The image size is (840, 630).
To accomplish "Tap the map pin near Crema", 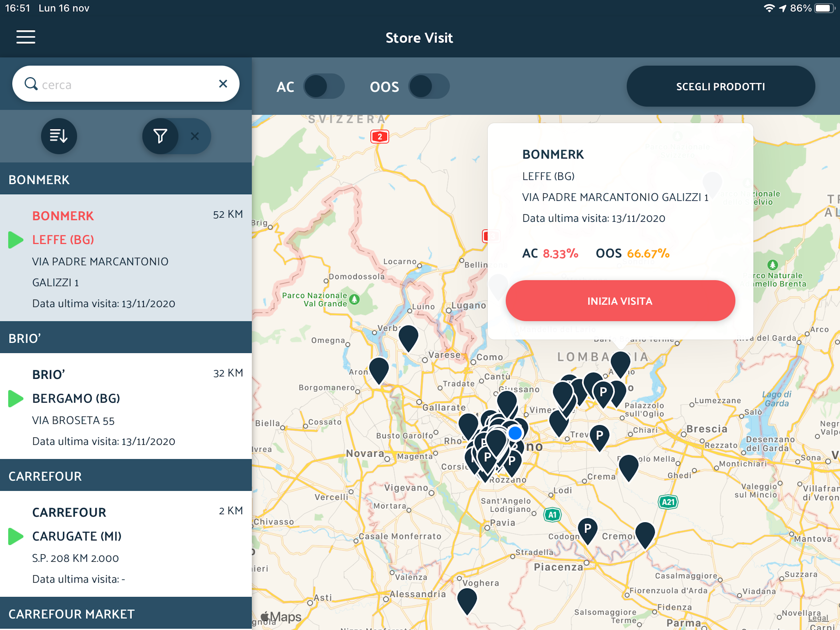I will (628, 468).
